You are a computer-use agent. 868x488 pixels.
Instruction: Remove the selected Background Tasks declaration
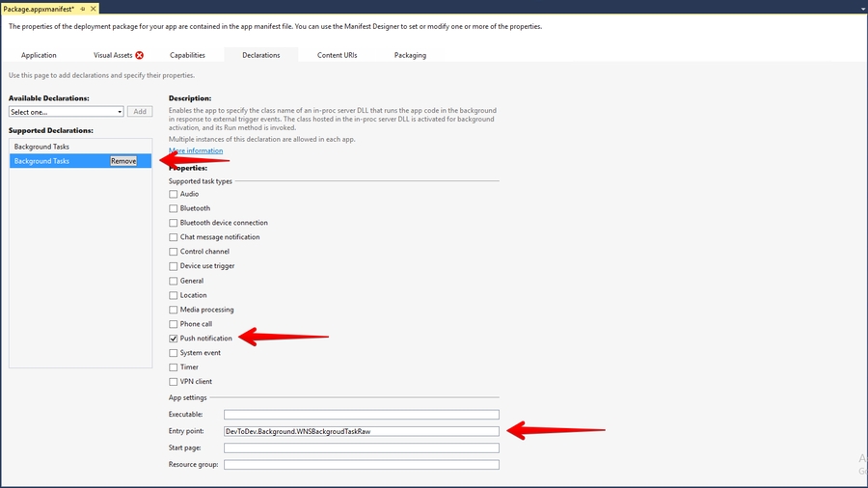[123, 161]
